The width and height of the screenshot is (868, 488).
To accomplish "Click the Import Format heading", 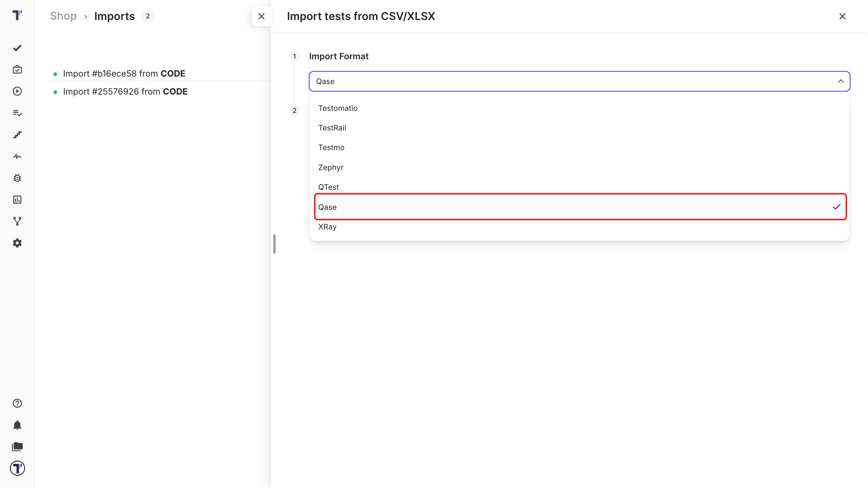I will pos(339,56).
